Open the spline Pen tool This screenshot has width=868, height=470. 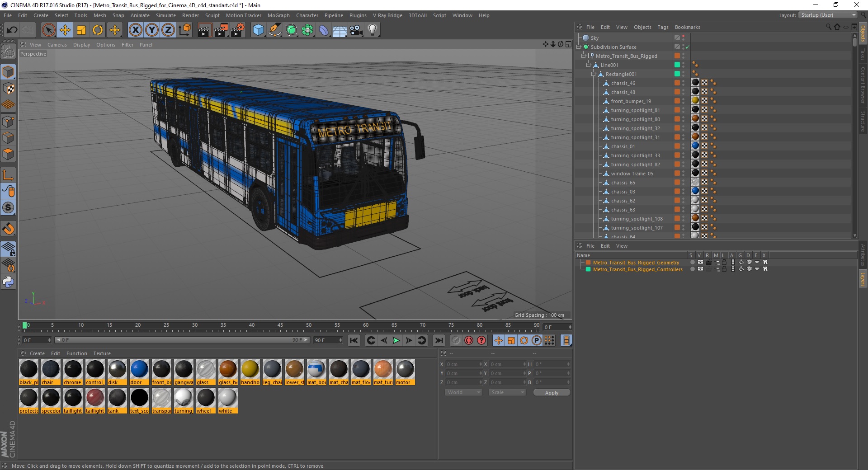[275, 30]
